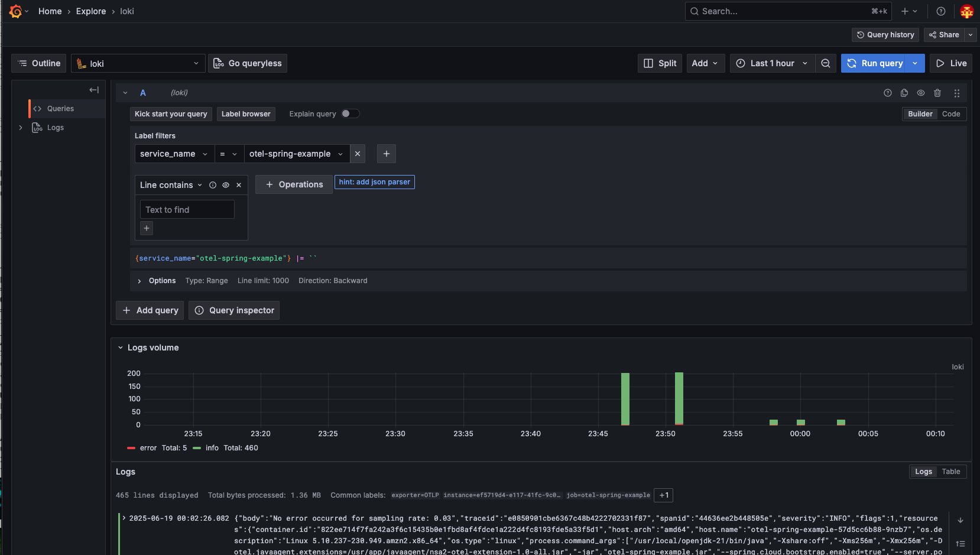Toggle the Explain query switch
The image size is (980, 555).
point(350,113)
